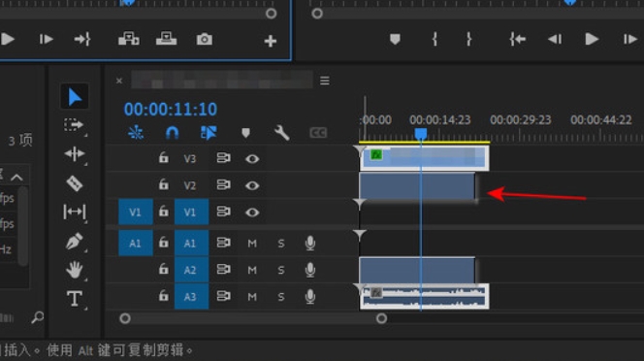
Task: Add marker in timeline header
Action: pos(245,133)
